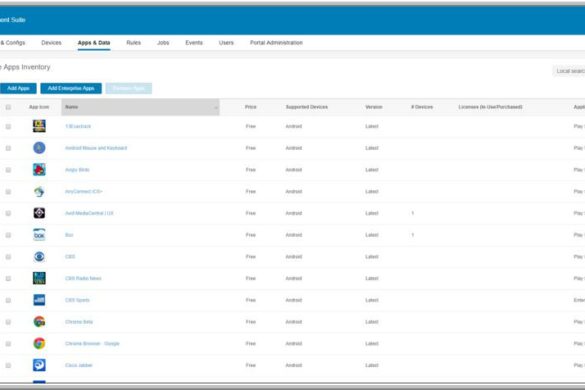Open the CBS Sports app link
585x390 pixels.
(77, 300)
